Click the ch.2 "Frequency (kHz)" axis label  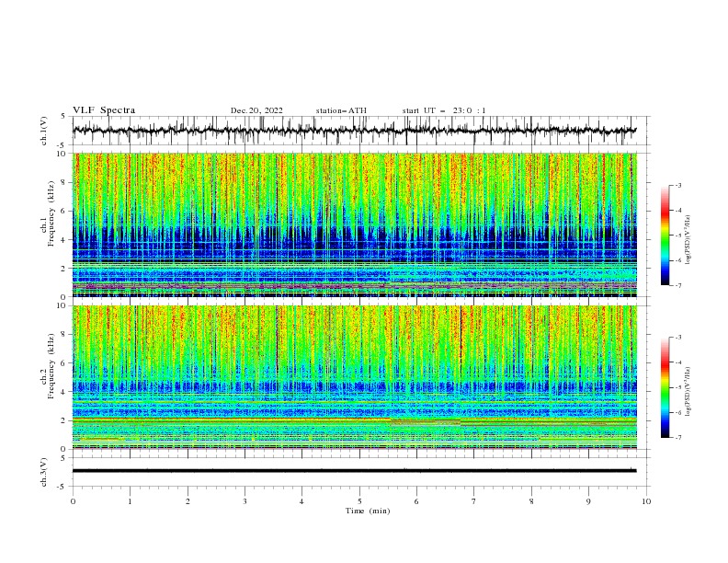pos(51,365)
